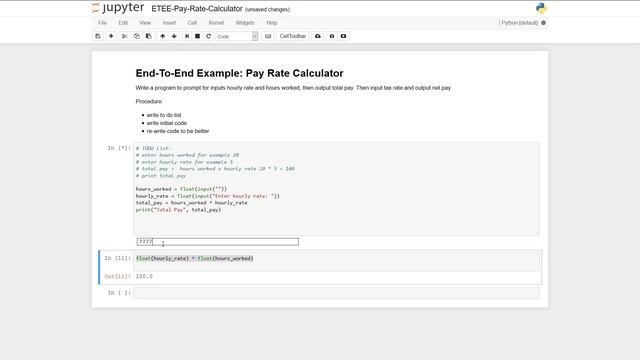Open the Insert menu
Viewport: 640px width, 360px height.
[x=169, y=23]
